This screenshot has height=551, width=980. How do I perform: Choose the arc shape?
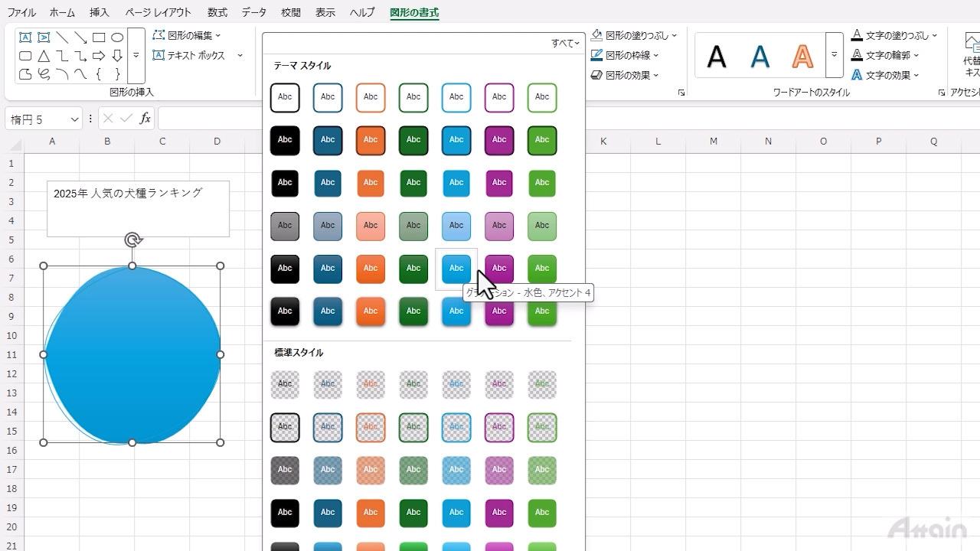[x=62, y=74]
